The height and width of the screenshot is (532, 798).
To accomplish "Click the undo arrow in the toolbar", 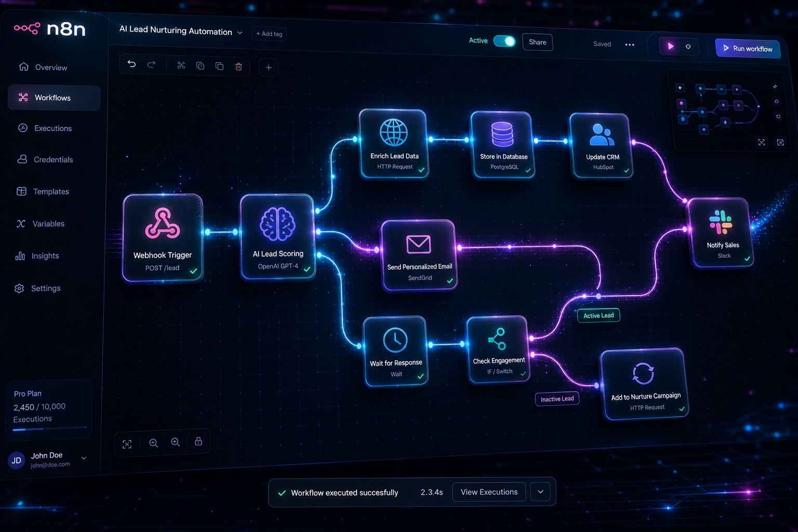I will pos(132,64).
